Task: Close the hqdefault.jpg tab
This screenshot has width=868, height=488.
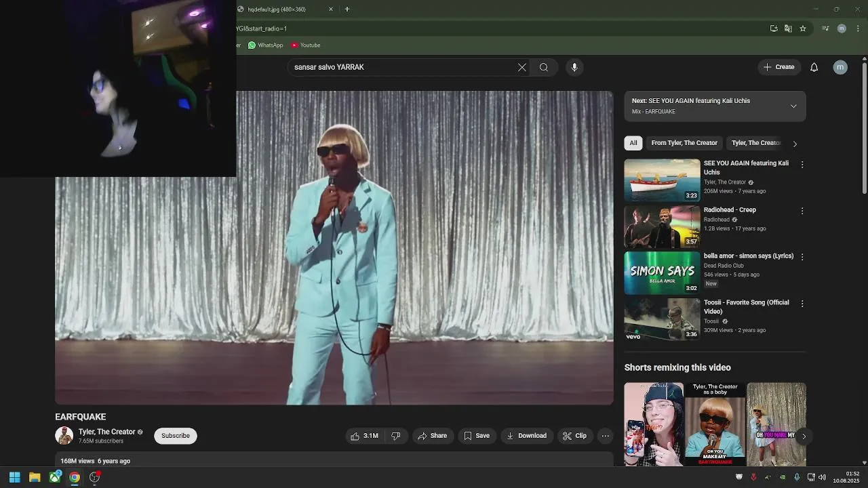Action: [x=331, y=9]
